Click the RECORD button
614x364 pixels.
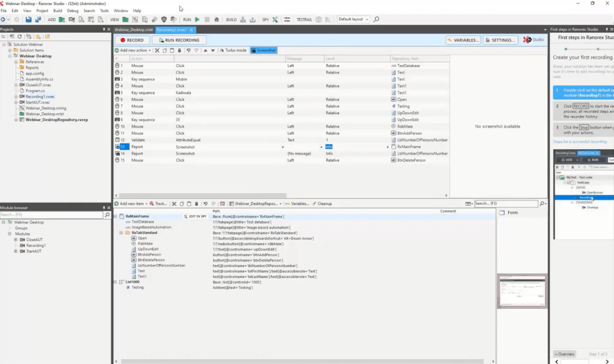pyautogui.click(x=132, y=40)
